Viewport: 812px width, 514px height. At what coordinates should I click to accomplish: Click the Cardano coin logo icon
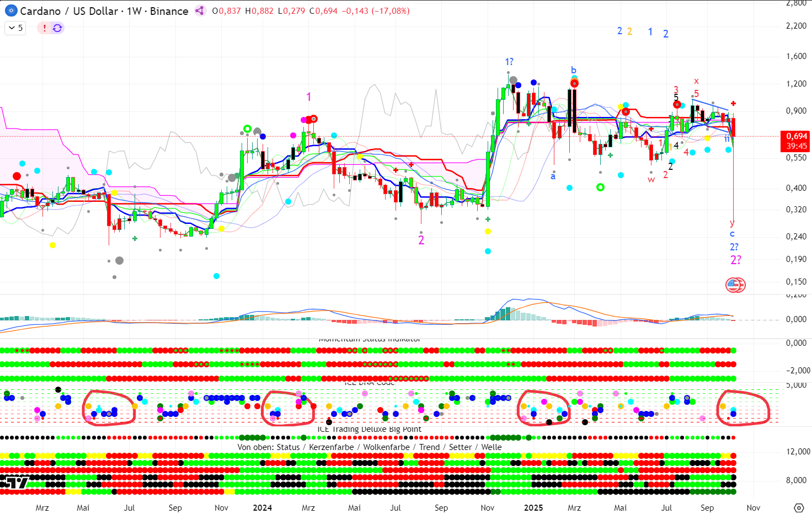[10, 11]
